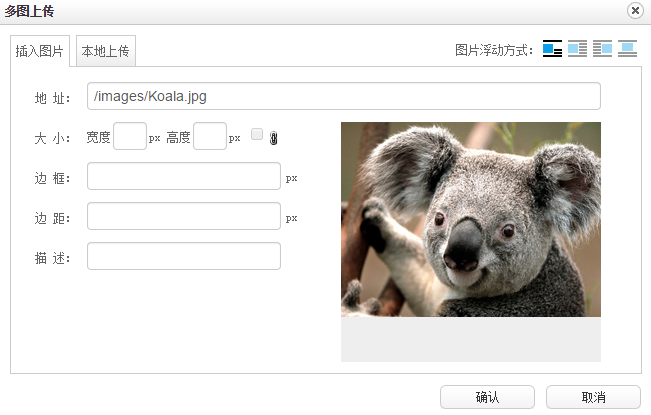Viewport: 651px width, 415px height.
Task: Close the 多图上传 dialog with the X
Action: 634,11
